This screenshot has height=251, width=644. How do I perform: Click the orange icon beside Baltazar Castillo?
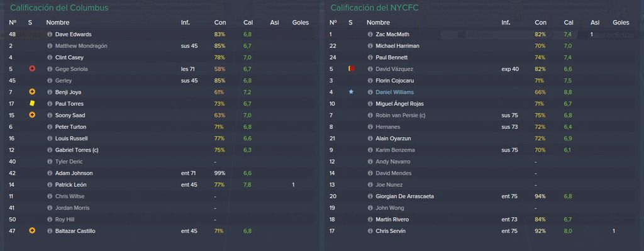[x=32, y=231]
